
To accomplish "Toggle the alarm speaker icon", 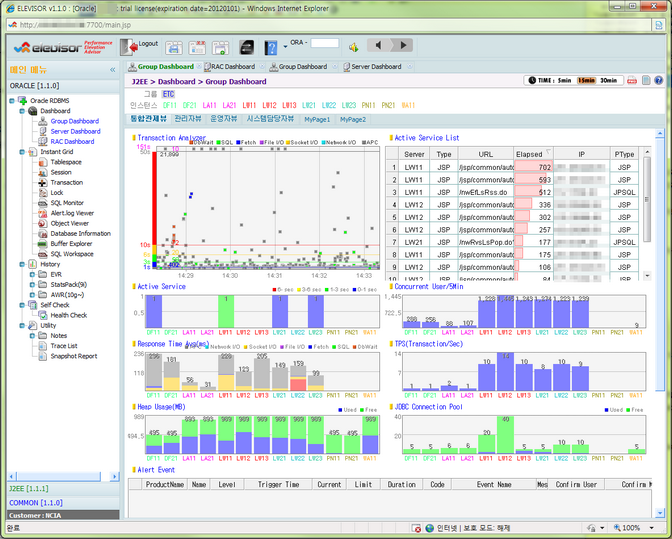I will (354, 47).
